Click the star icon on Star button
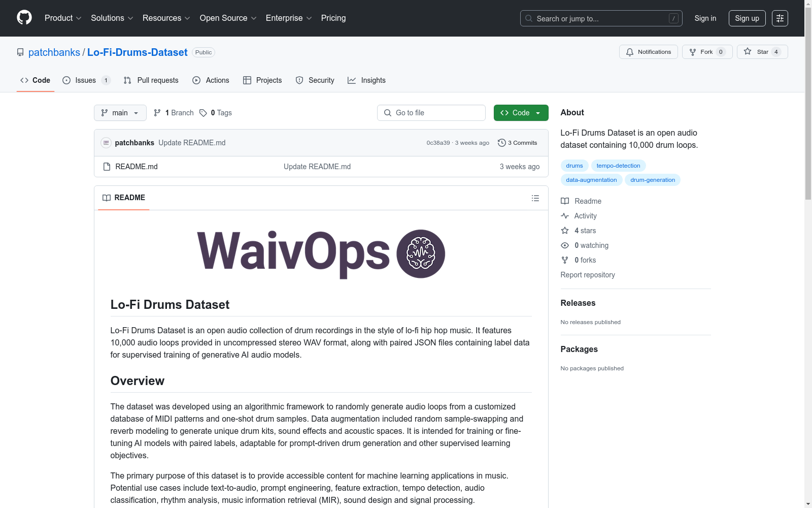The height and width of the screenshot is (508, 812). (748, 51)
